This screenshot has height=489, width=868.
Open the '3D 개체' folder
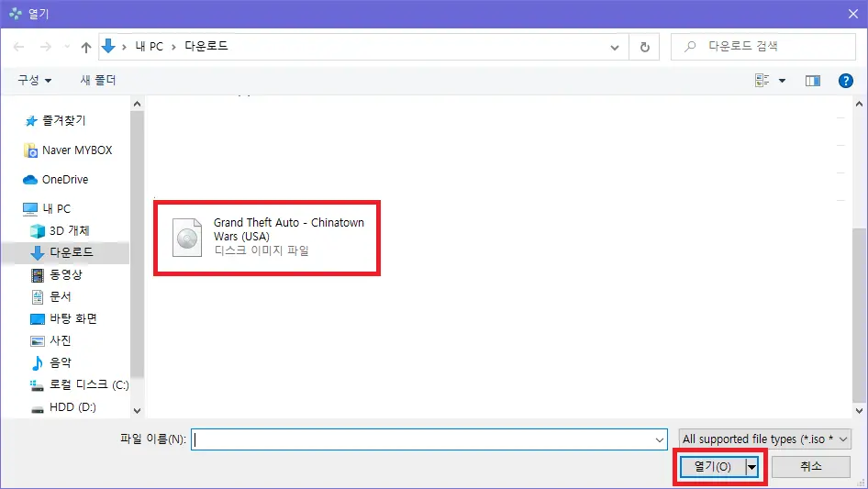(69, 230)
